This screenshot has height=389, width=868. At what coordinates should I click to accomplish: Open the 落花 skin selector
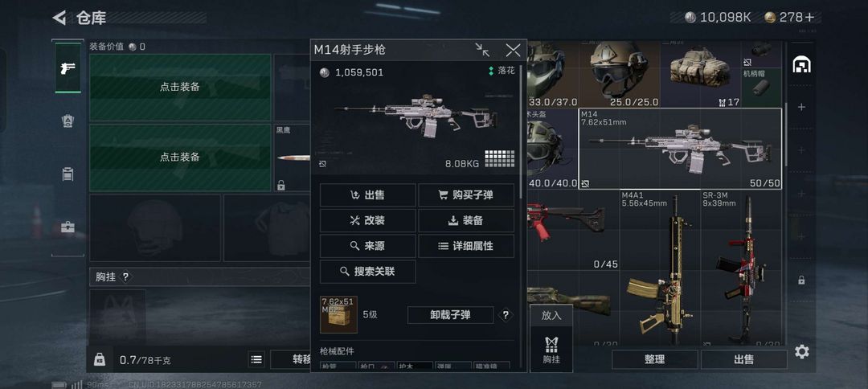click(502, 71)
